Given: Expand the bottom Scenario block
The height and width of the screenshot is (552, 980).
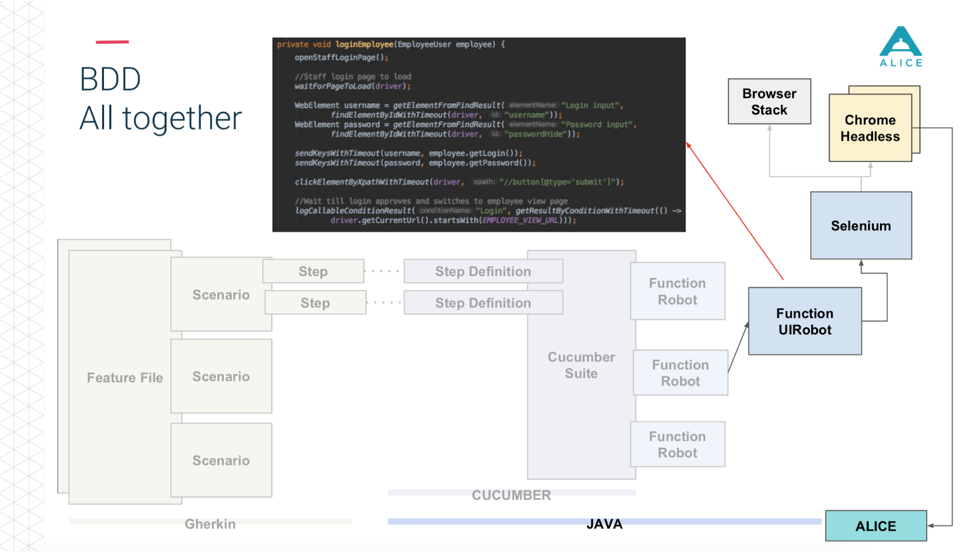Looking at the screenshot, I should click(x=220, y=460).
